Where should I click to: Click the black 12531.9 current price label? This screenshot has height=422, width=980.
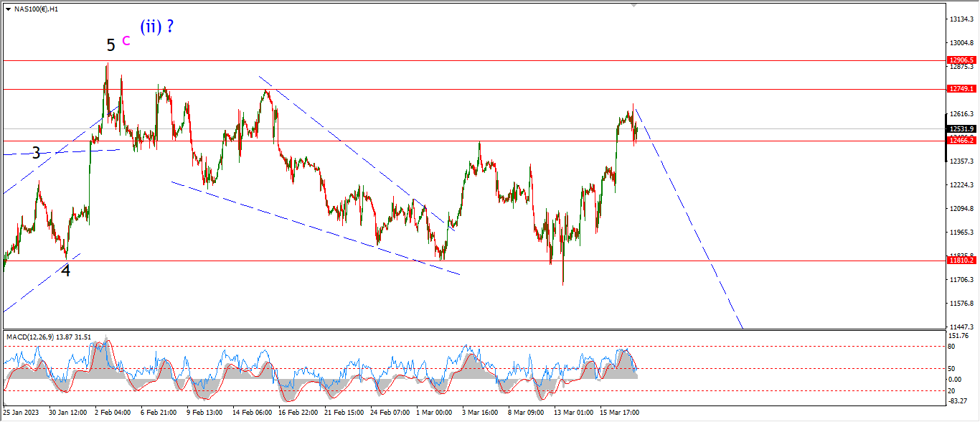click(961, 128)
